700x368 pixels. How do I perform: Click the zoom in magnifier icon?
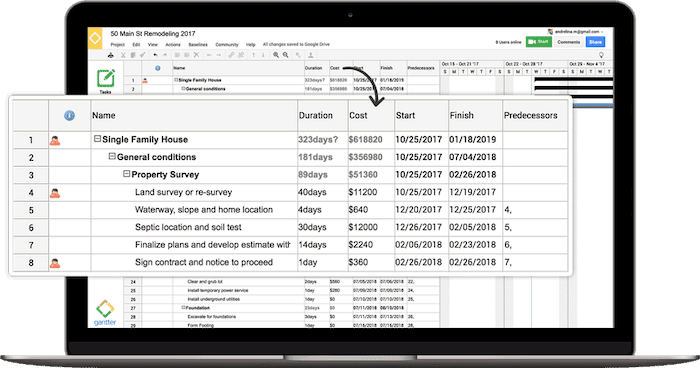(276, 55)
